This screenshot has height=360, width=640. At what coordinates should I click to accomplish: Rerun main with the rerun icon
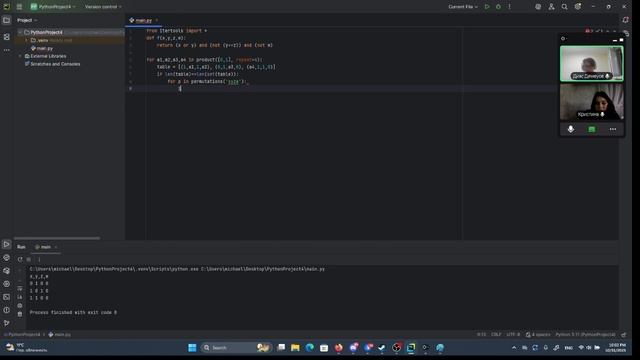20,259
